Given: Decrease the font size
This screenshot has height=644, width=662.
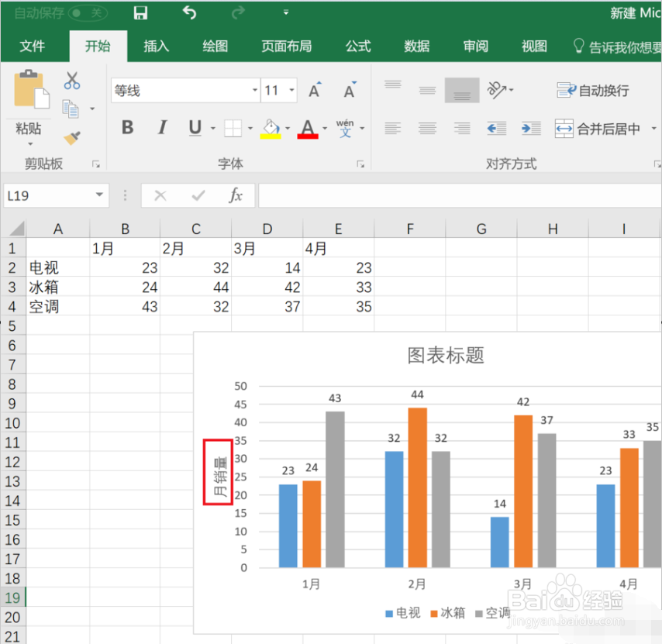Looking at the screenshot, I should tap(350, 90).
